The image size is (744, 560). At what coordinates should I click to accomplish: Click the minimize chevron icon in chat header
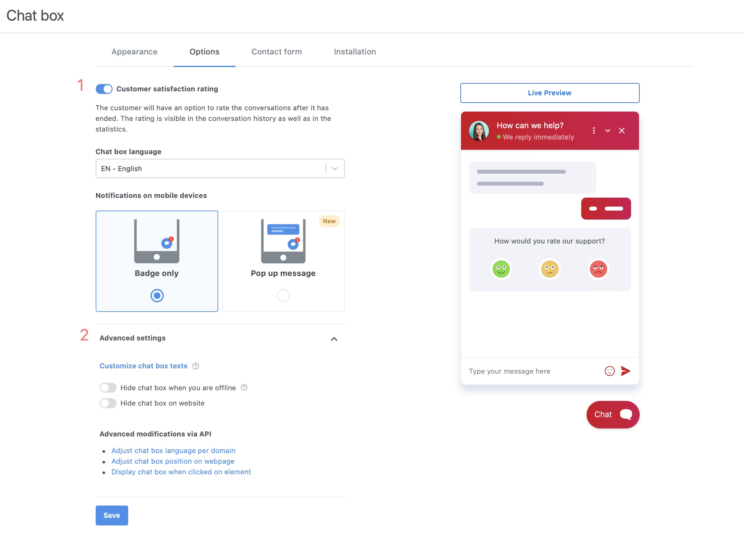(607, 130)
